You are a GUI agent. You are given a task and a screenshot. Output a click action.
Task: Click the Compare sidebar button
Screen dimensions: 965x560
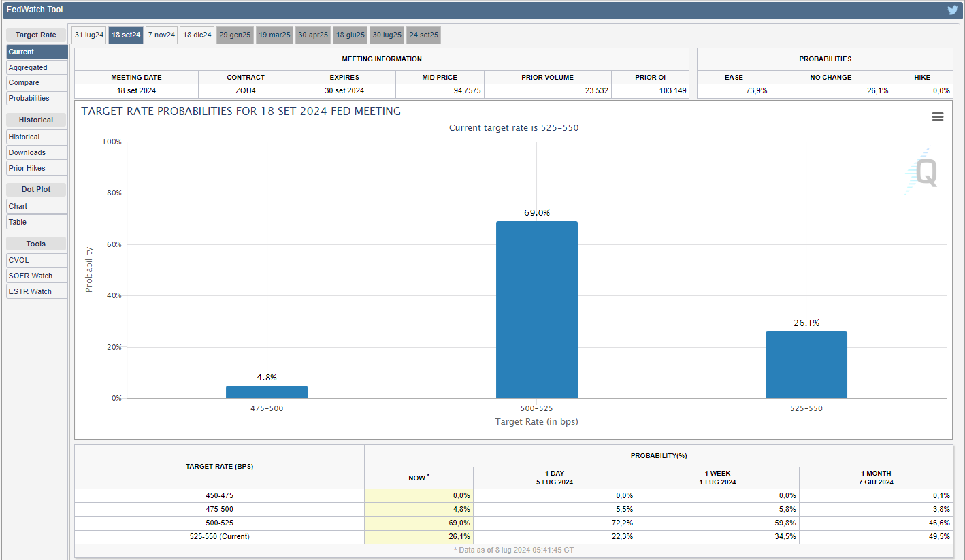(37, 82)
